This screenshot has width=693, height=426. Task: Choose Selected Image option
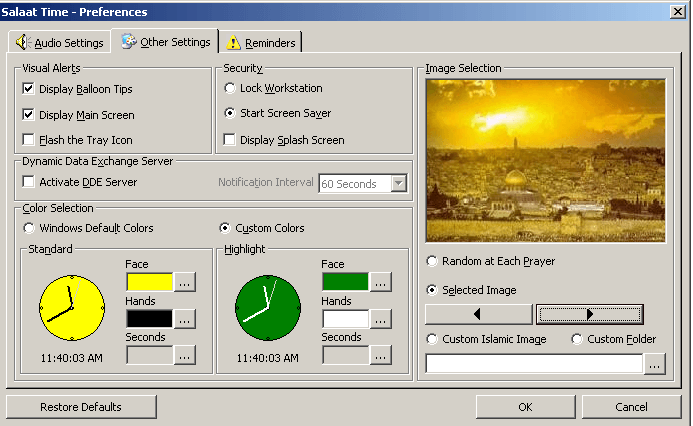(432, 290)
